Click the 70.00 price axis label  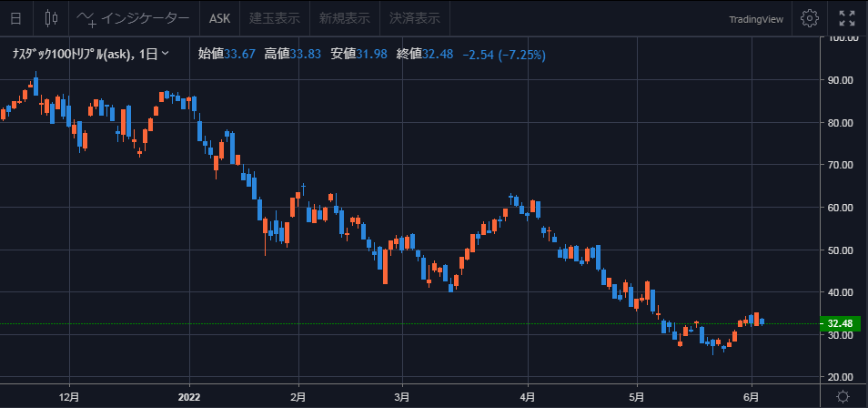click(841, 165)
